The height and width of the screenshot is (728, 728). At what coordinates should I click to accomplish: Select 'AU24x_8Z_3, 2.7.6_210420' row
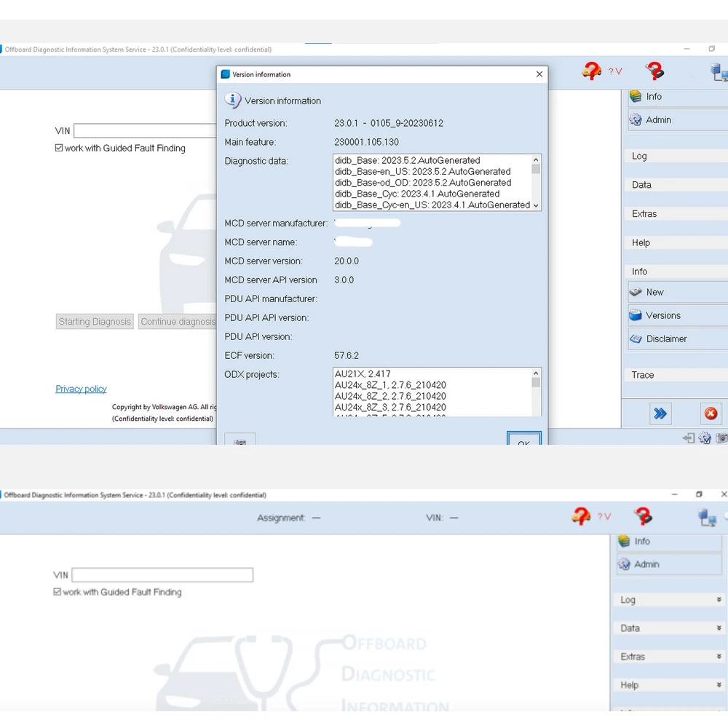pyautogui.click(x=432, y=408)
